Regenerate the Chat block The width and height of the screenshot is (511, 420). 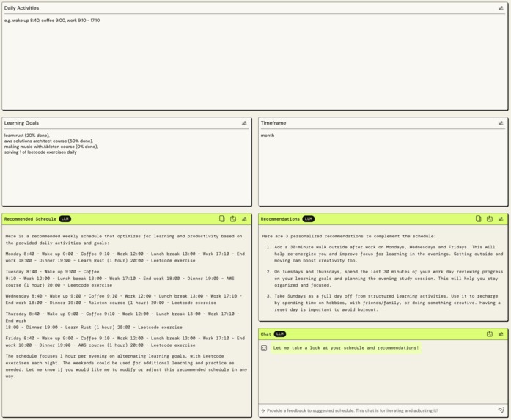click(490, 334)
